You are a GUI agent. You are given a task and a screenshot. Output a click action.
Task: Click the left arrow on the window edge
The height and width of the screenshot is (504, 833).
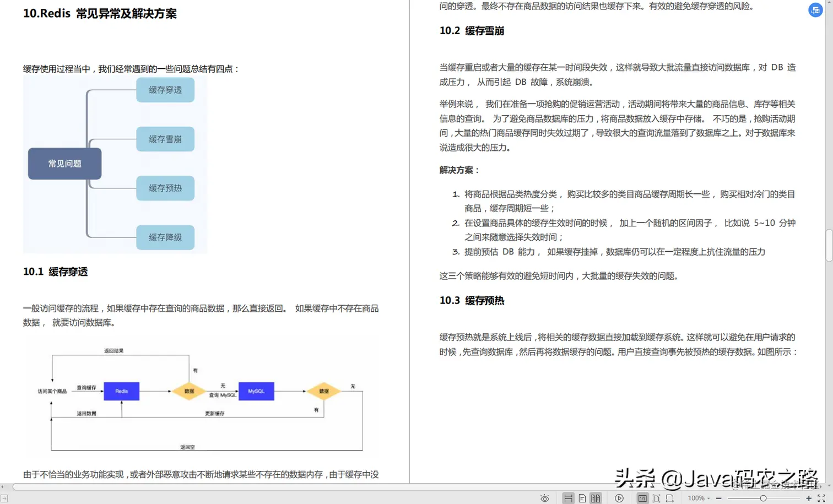pyautogui.click(x=3, y=486)
